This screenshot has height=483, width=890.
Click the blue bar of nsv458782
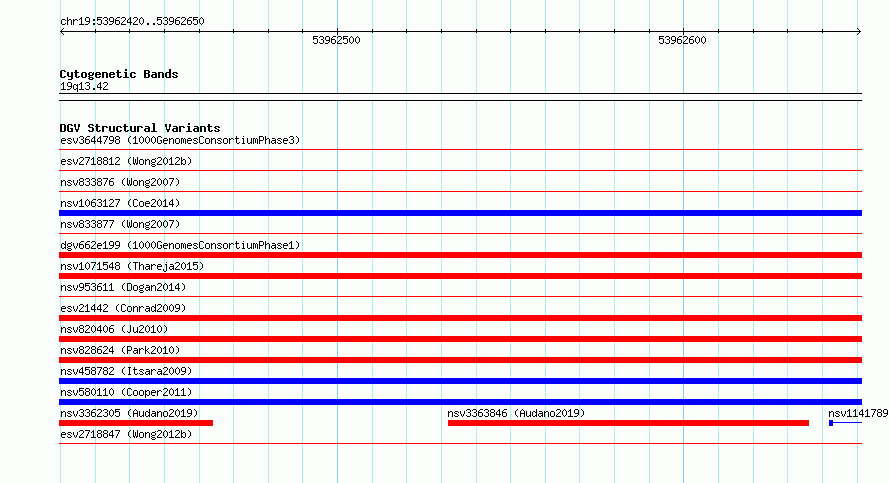[460, 381]
